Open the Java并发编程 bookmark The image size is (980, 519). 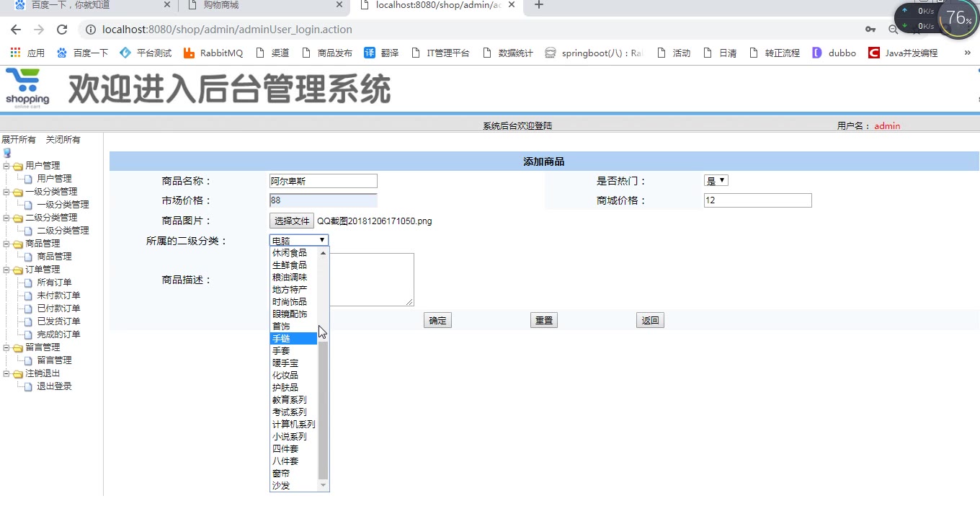[x=903, y=53]
